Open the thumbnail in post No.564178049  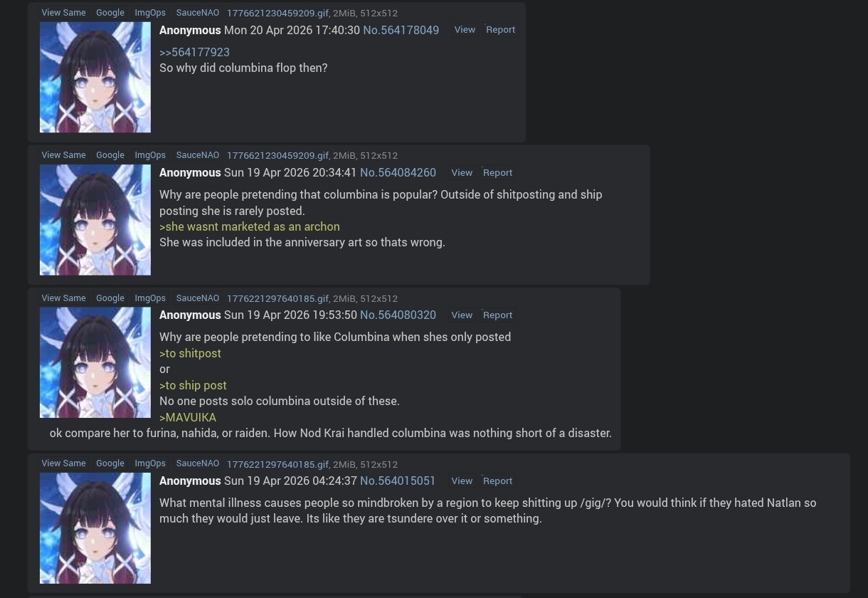[x=95, y=77]
